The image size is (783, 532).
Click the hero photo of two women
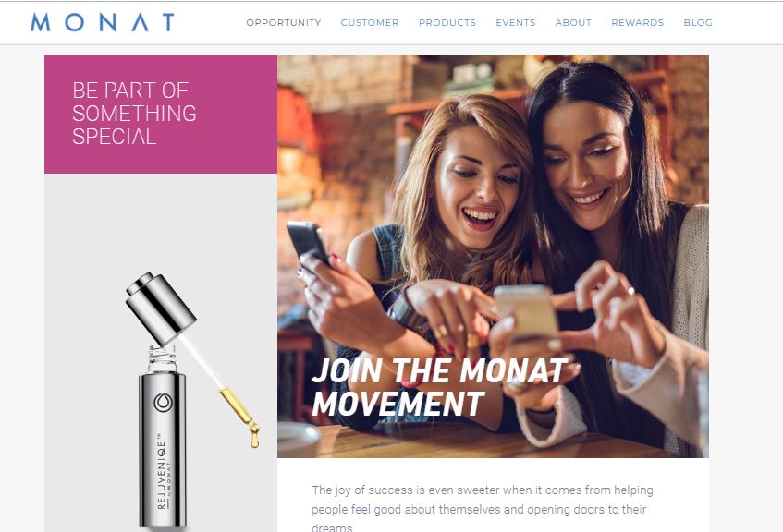pos(493,257)
